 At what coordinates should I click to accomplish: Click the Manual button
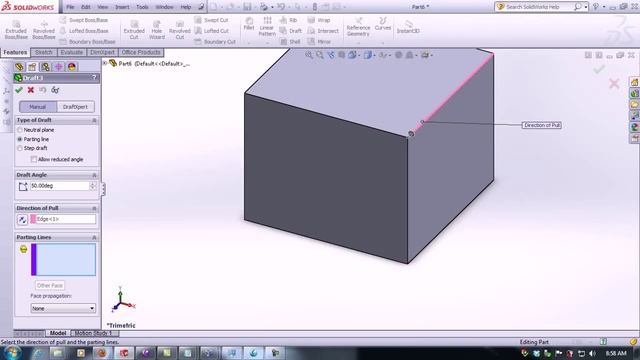(38, 107)
